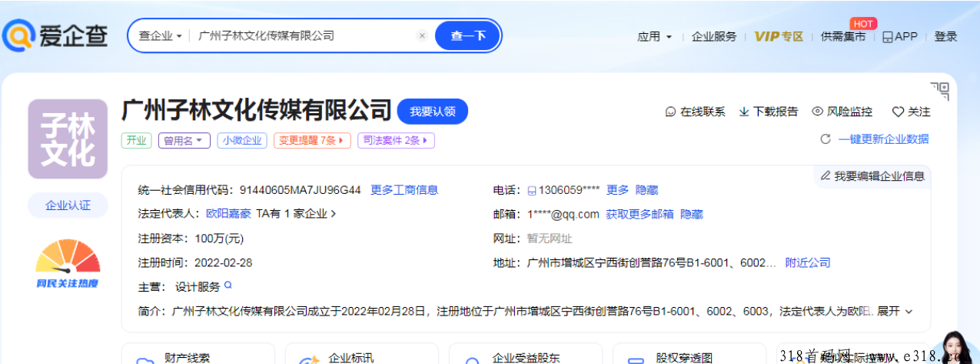Open 供需集市 in top navigation
This screenshot has height=364, width=980.
point(843,36)
